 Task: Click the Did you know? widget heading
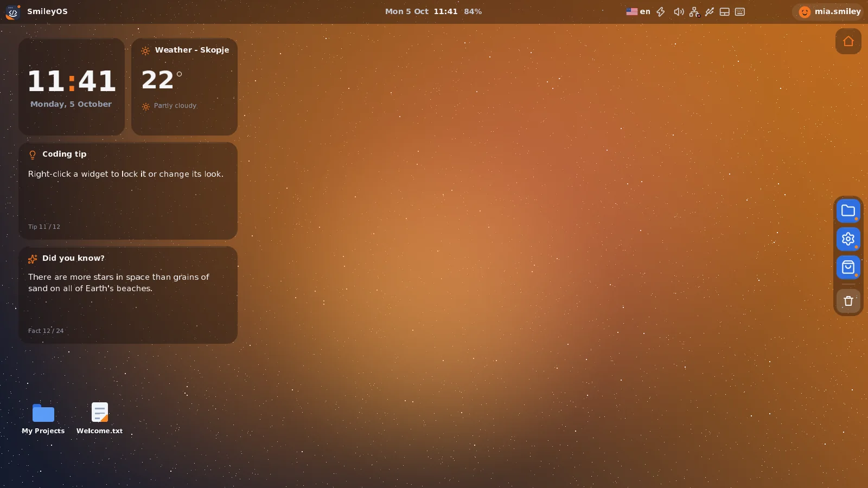[x=73, y=258]
